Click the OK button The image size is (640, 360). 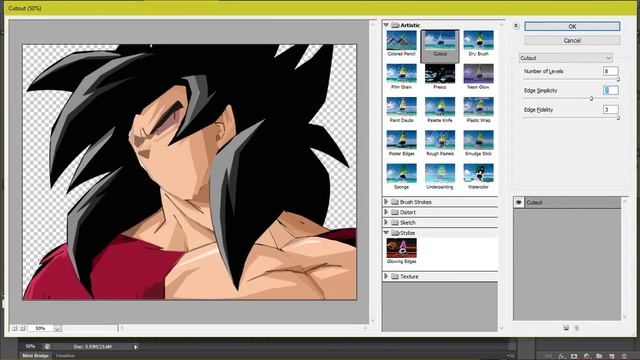pos(572,27)
